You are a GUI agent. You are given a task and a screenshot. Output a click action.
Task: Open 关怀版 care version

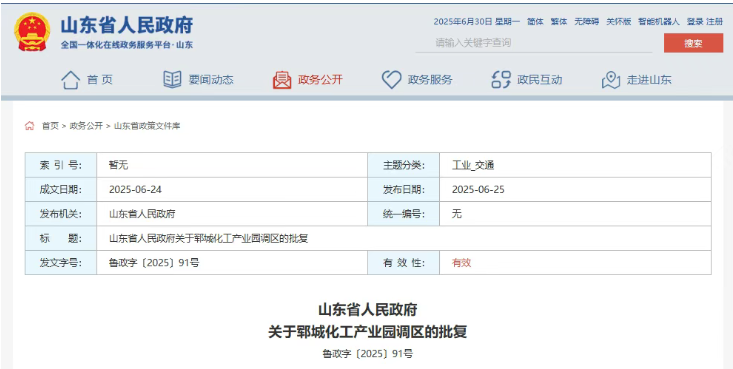[618, 22]
